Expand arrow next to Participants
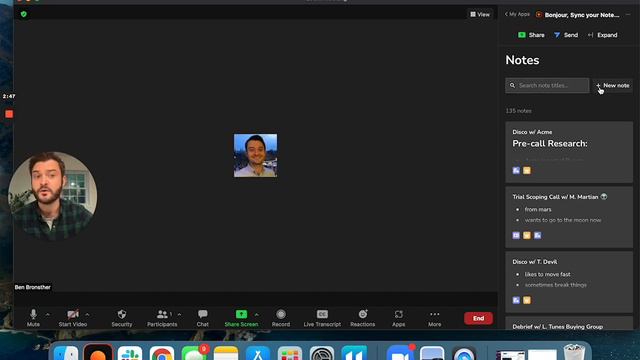Image resolution: width=640 pixels, height=360 pixels. (x=179, y=315)
